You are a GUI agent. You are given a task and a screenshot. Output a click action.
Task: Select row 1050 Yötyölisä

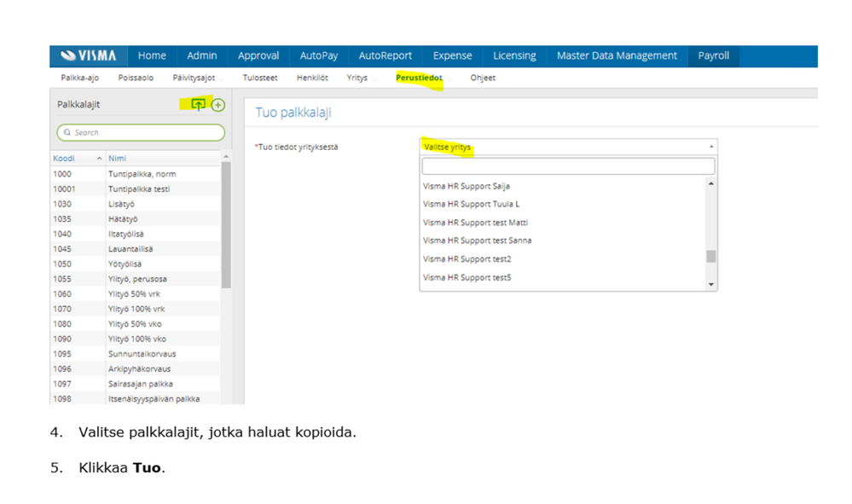136,264
